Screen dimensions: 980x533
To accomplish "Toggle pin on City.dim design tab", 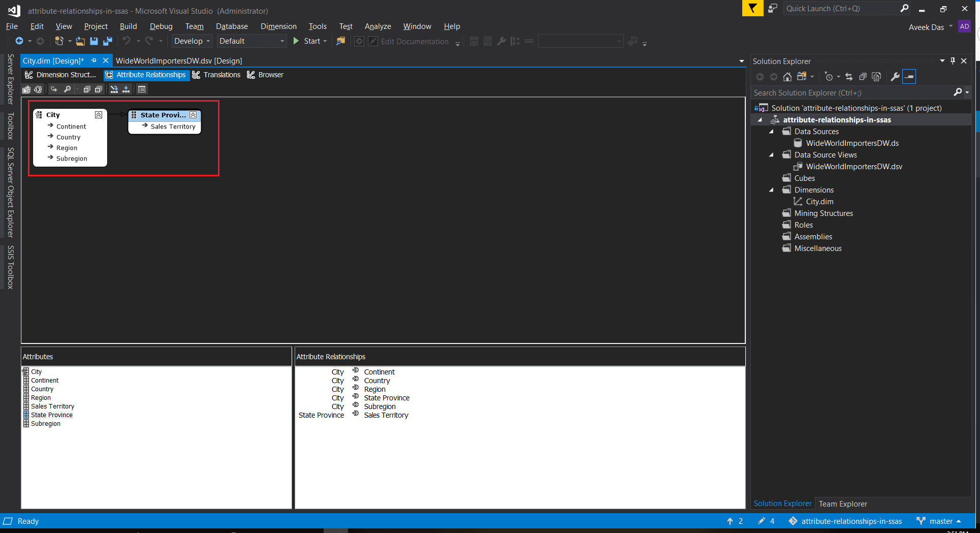I will click(94, 60).
